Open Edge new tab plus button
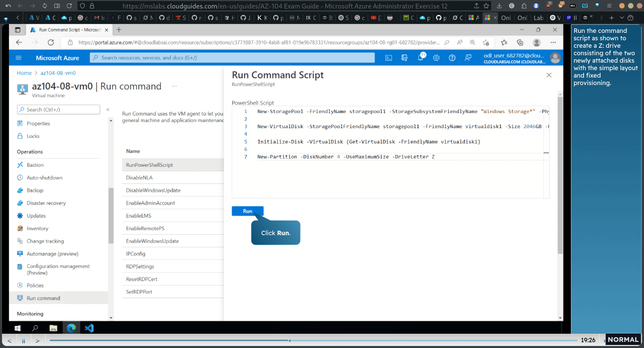644x348 pixels. pos(119,30)
